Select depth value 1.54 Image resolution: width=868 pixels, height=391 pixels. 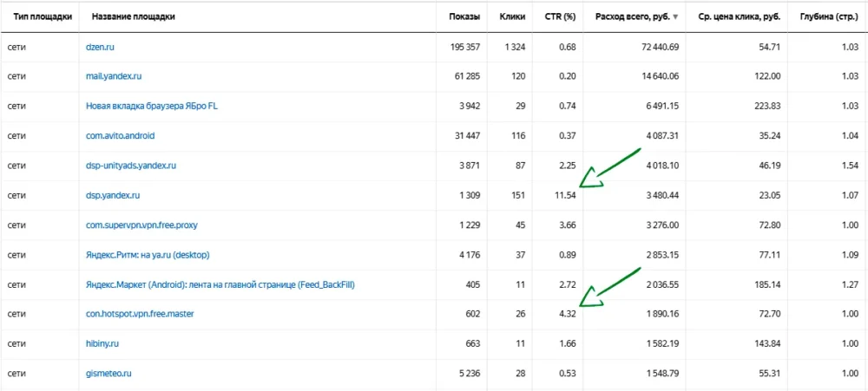[851, 166]
